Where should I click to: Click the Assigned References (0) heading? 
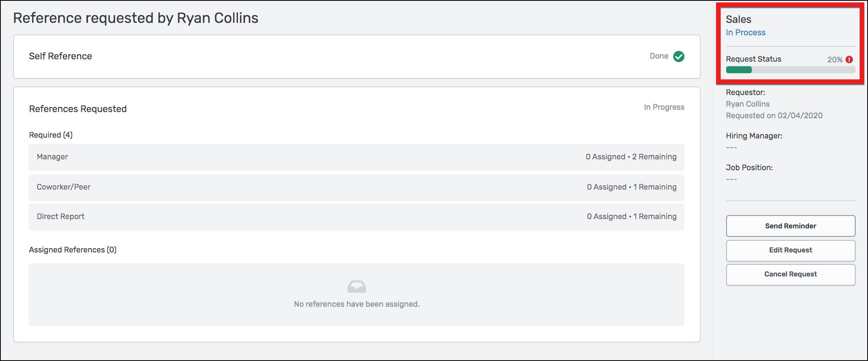coord(73,250)
